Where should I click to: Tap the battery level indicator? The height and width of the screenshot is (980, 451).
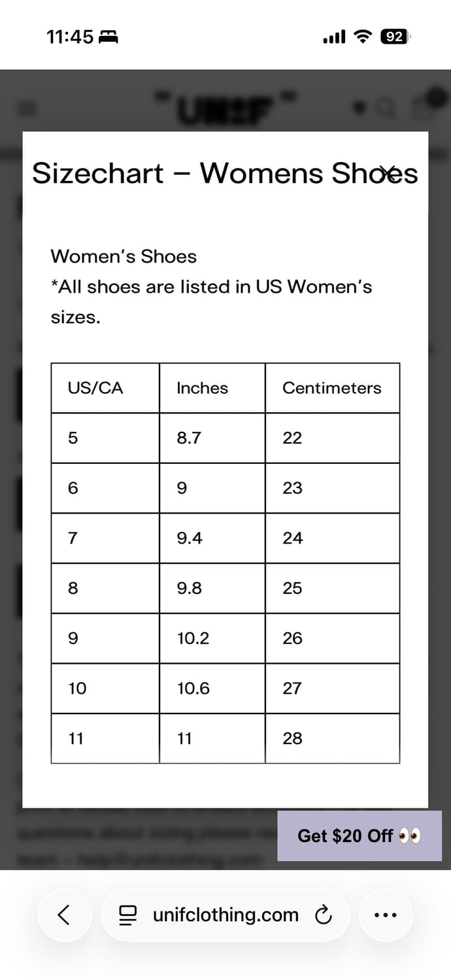point(395,37)
